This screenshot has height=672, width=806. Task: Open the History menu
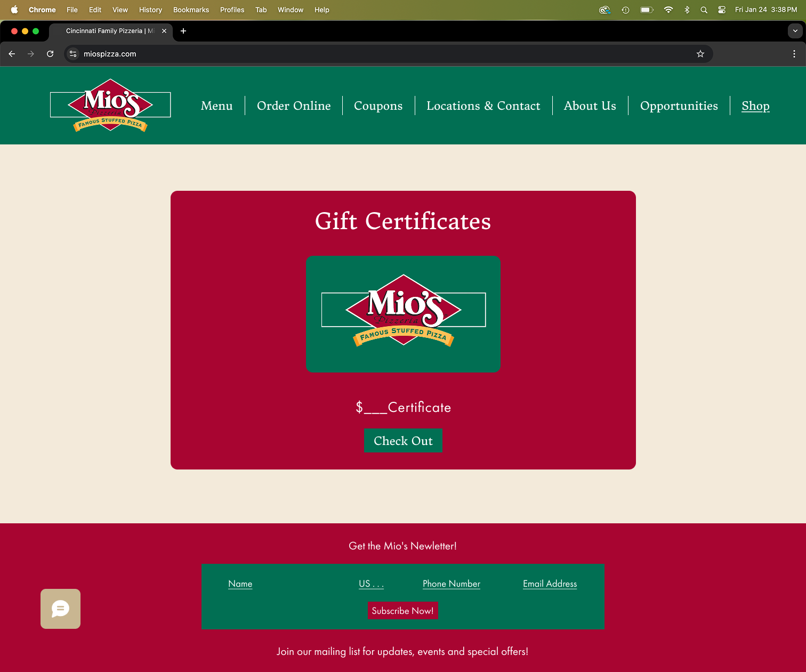coord(150,10)
